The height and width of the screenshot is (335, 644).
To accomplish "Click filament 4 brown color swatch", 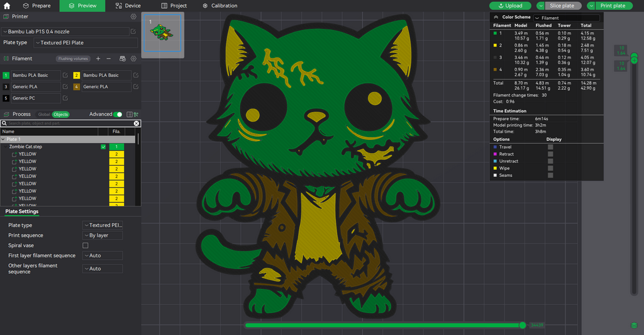I will [76, 87].
